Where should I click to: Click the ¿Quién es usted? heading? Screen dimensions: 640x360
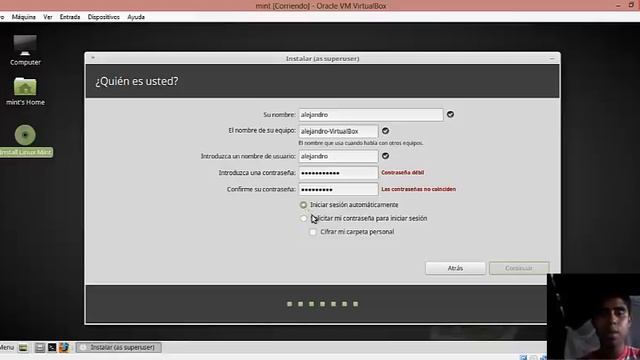137,81
